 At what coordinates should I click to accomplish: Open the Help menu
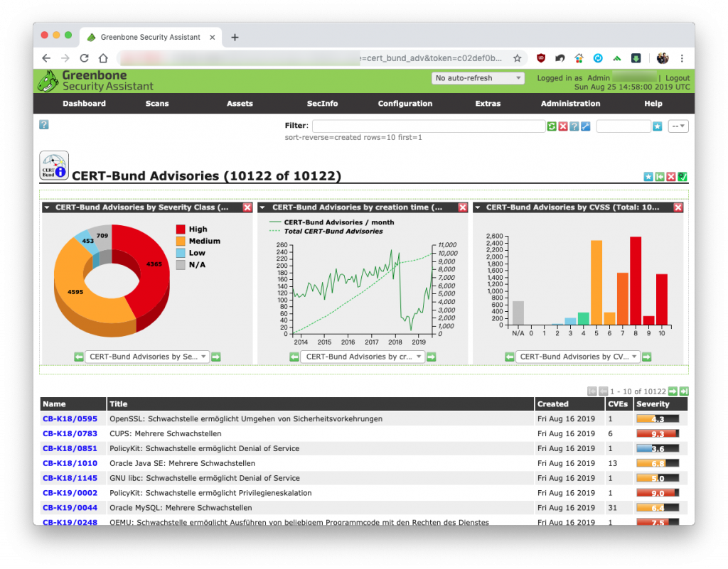pos(653,104)
